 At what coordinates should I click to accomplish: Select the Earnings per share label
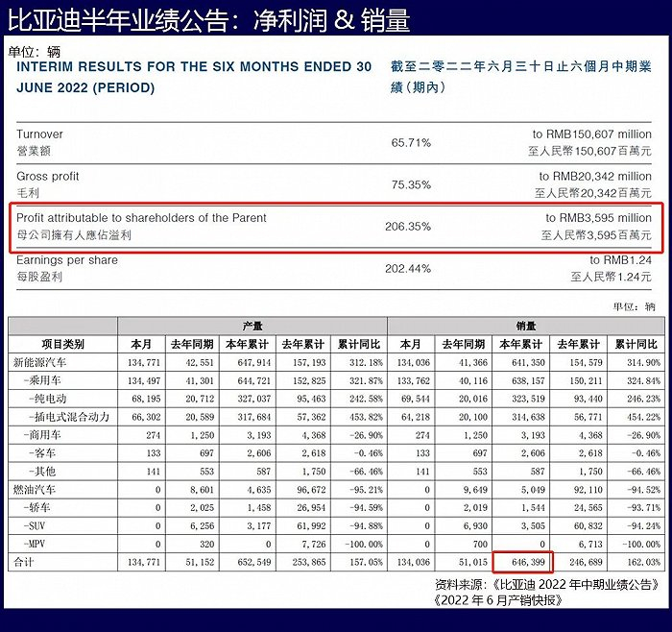[x=67, y=260]
